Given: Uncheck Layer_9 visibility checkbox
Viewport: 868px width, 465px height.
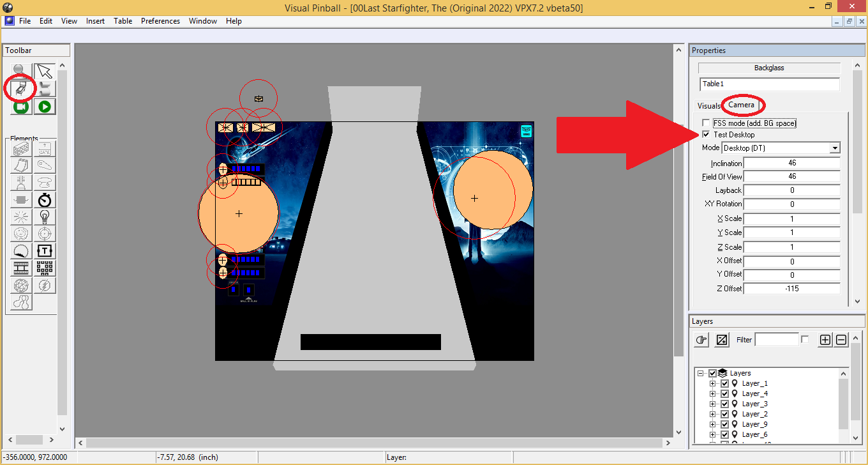Looking at the screenshot, I should (724, 424).
